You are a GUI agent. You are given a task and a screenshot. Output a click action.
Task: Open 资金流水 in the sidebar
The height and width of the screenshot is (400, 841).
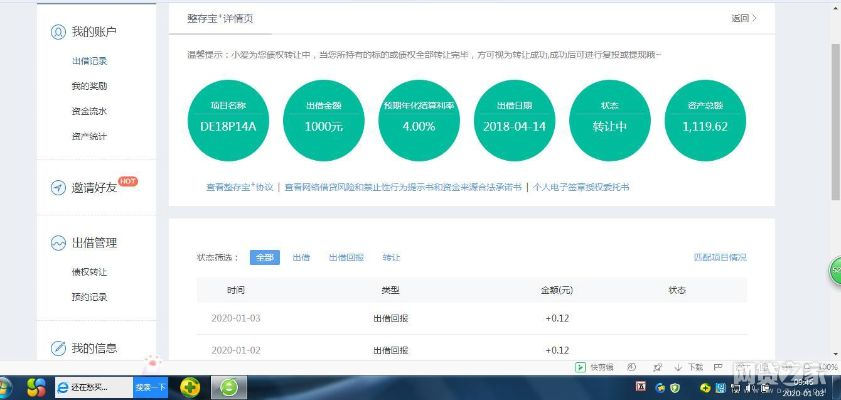[x=89, y=111]
